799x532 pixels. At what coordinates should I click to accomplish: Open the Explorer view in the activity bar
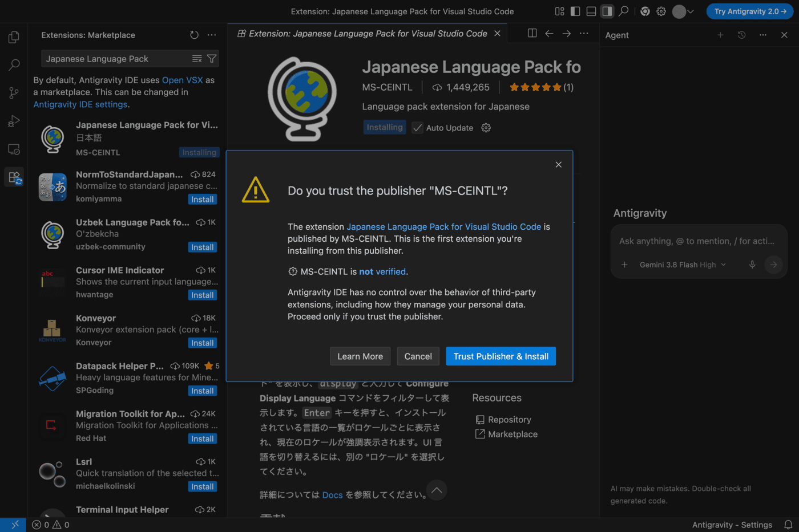[14, 37]
